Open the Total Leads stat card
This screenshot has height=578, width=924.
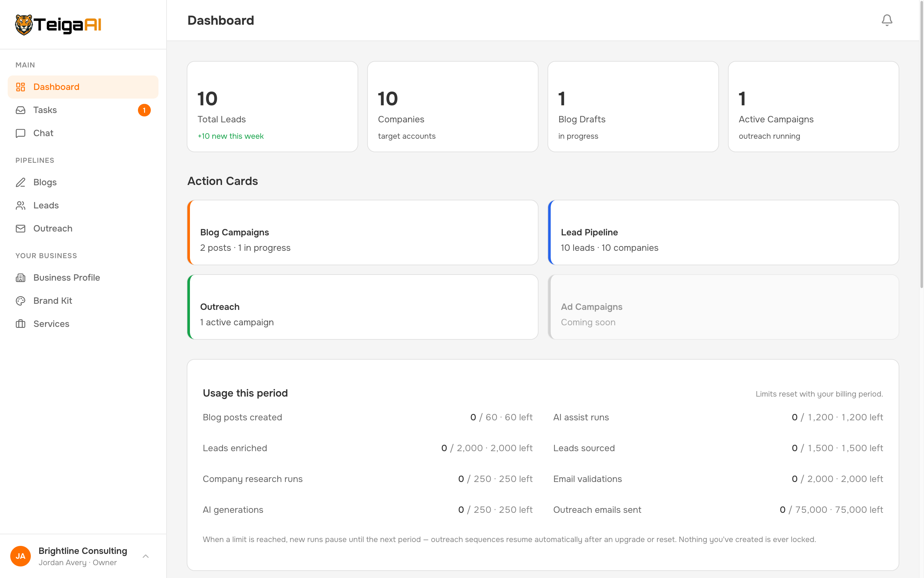point(272,107)
